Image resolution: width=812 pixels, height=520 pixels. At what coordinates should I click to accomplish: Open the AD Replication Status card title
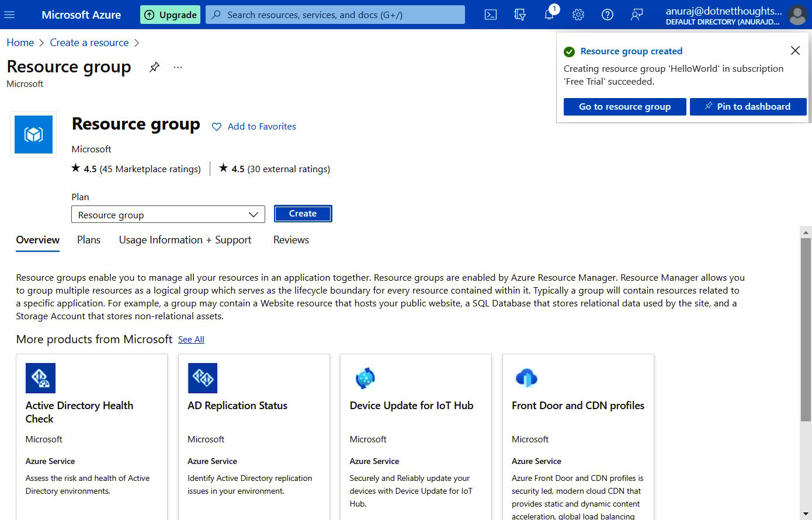(x=237, y=406)
